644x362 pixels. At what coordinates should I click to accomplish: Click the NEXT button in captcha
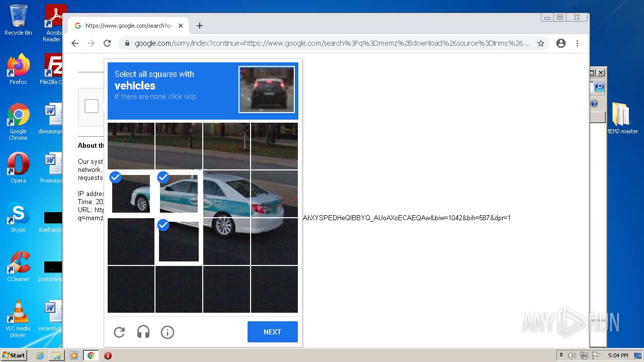(x=273, y=332)
